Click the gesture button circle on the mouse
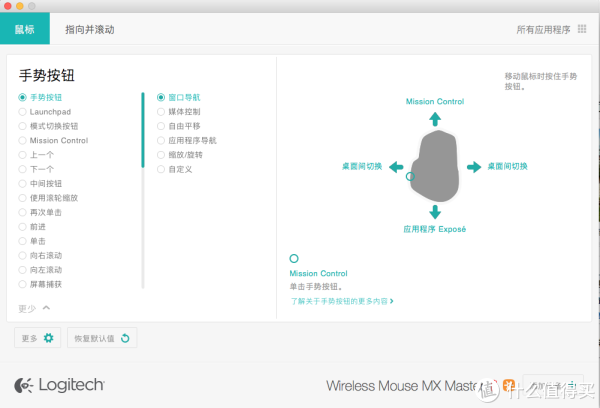 (x=410, y=176)
